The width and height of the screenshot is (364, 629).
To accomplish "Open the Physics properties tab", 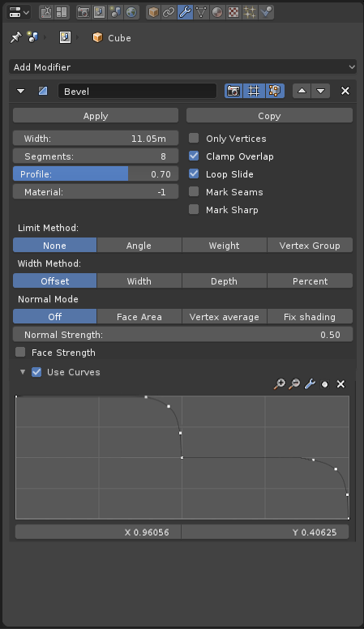I will tap(266, 12).
